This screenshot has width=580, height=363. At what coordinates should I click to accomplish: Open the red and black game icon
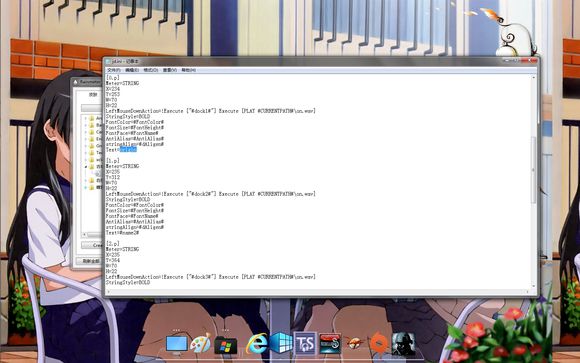coord(330,343)
